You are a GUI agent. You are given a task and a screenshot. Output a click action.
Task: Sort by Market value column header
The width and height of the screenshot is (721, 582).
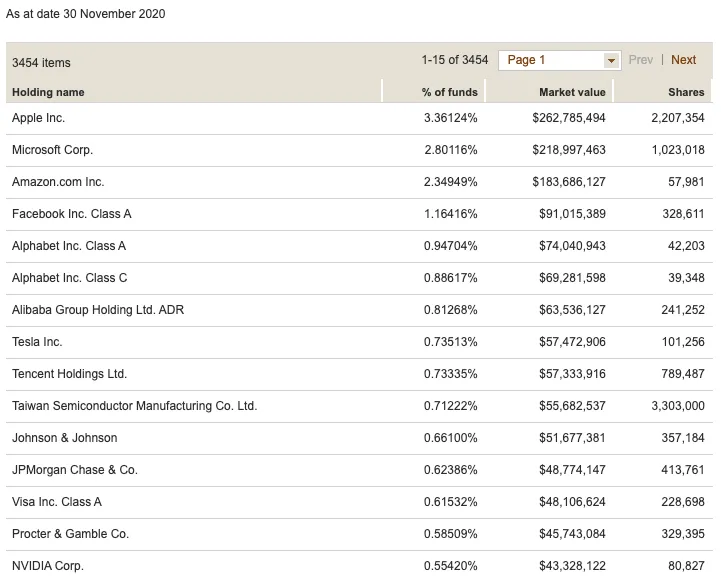click(x=572, y=92)
